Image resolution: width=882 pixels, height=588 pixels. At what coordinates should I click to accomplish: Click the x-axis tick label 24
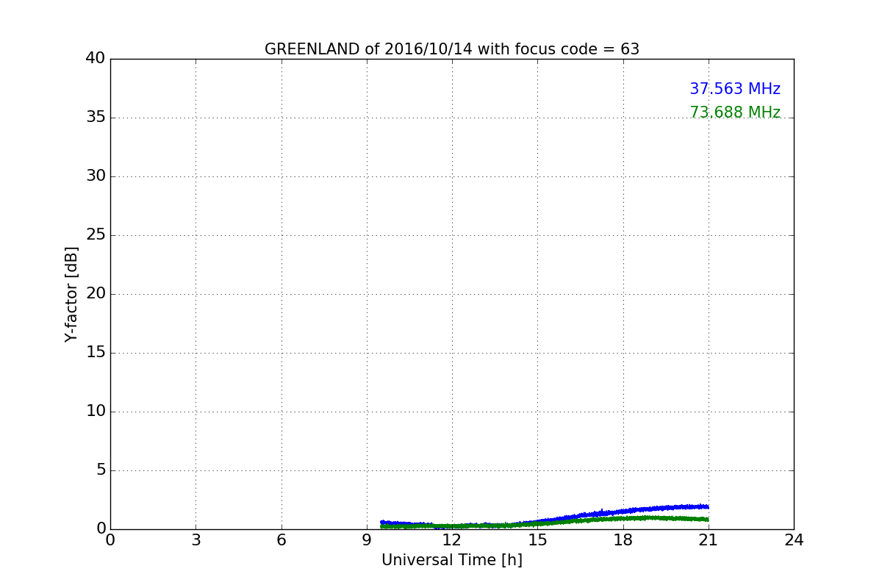tap(794, 540)
